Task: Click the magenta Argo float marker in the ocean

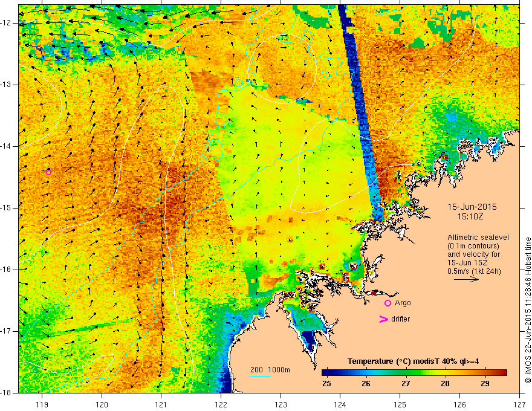Action: pyautogui.click(x=48, y=172)
